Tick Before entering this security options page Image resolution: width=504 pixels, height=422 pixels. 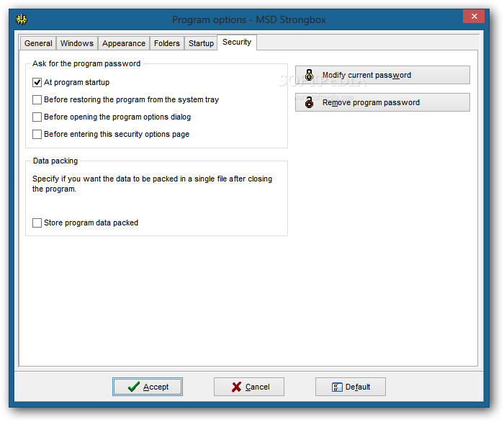point(37,134)
